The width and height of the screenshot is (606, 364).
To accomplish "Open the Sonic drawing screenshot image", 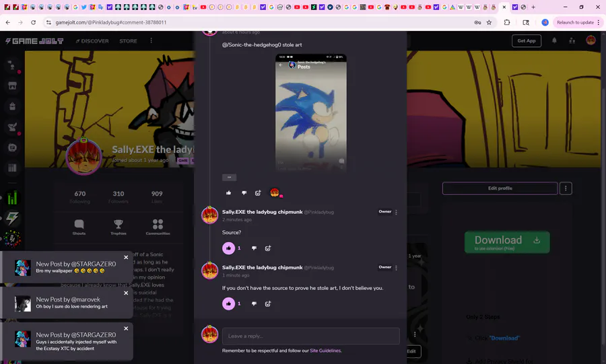I will (x=310, y=112).
